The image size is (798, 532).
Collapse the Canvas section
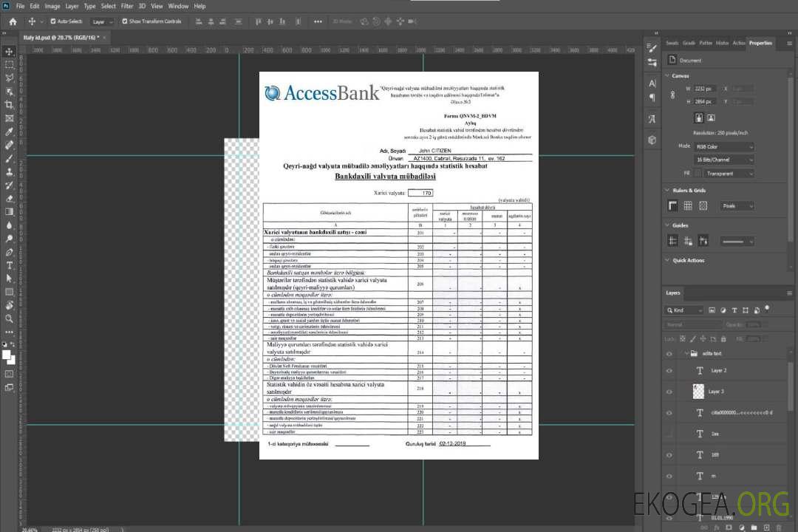pos(667,75)
